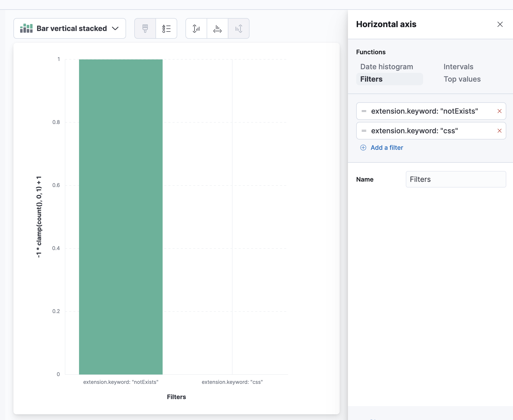513x420 pixels.
Task: Click the green "notExists" bar in chart
Action: point(121,217)
